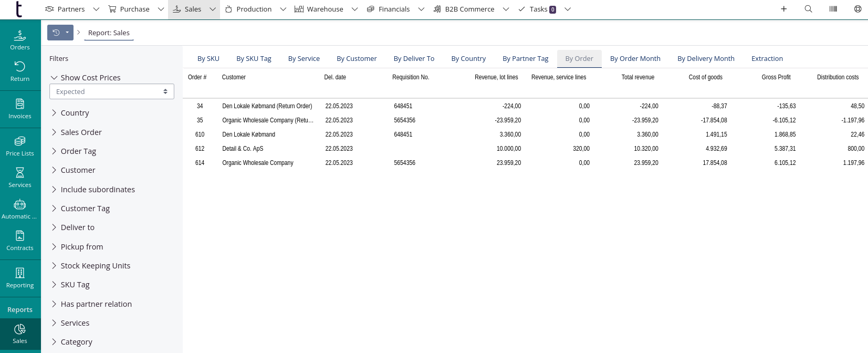The width and height of the screenshot is (868, 353).
Task: Open Invoices from the sidebar
Action: (20, 109)
